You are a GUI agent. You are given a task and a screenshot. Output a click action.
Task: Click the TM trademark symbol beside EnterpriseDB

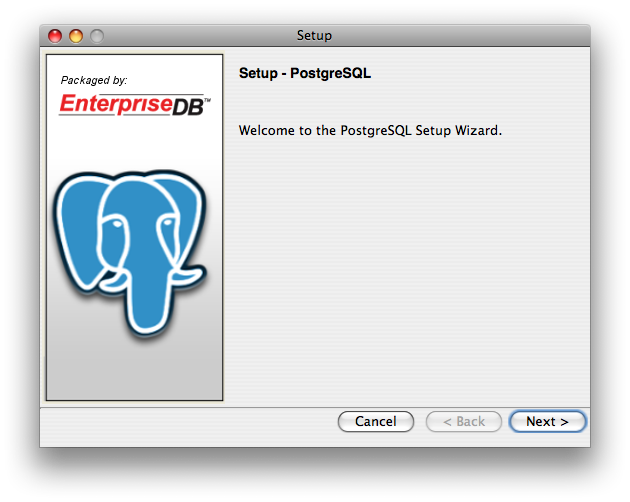207,100
